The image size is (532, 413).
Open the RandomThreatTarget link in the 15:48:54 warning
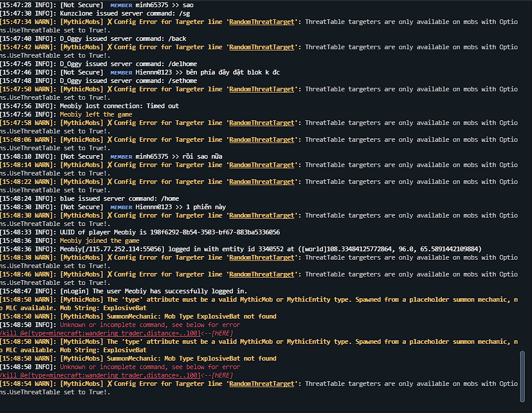tap(262, 384)
